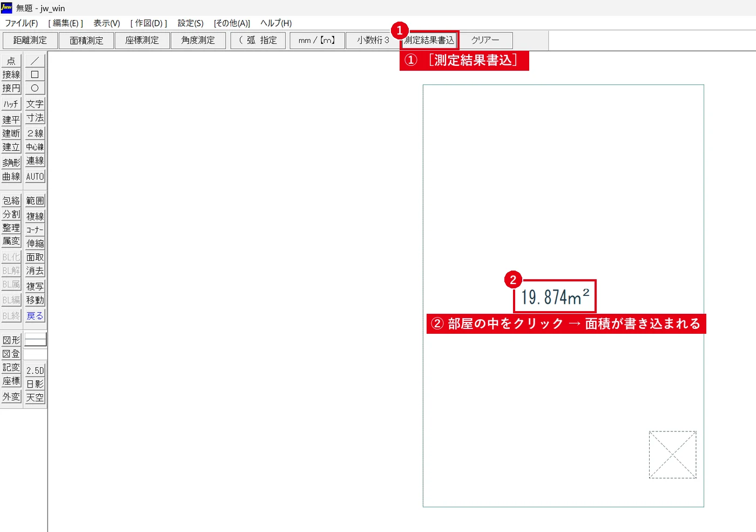Activate the 接円 tangent circle tool
The image size is (756, 532).
coord(11,88)
